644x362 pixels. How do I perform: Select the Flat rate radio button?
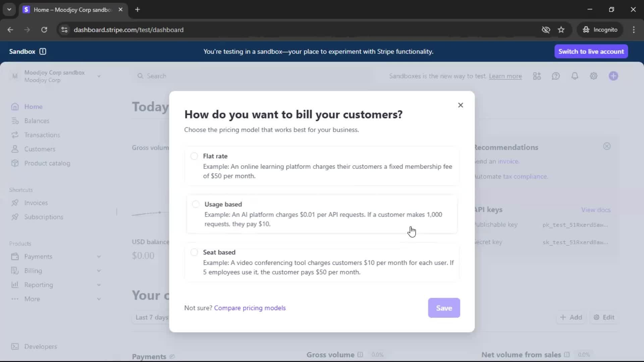coord(194,156)
